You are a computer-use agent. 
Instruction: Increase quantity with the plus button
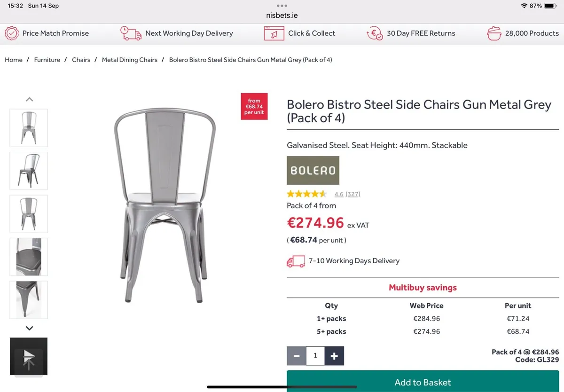[x=335, y=356]
